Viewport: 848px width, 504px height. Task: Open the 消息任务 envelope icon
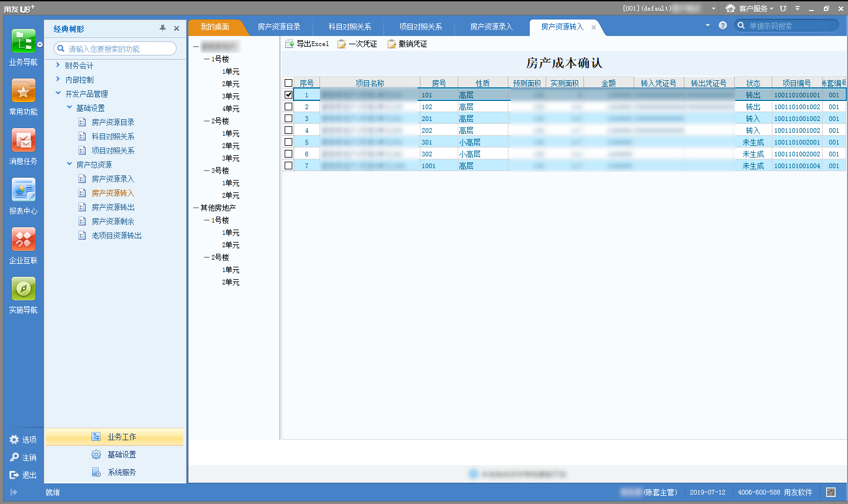click(x=24, y=140)
